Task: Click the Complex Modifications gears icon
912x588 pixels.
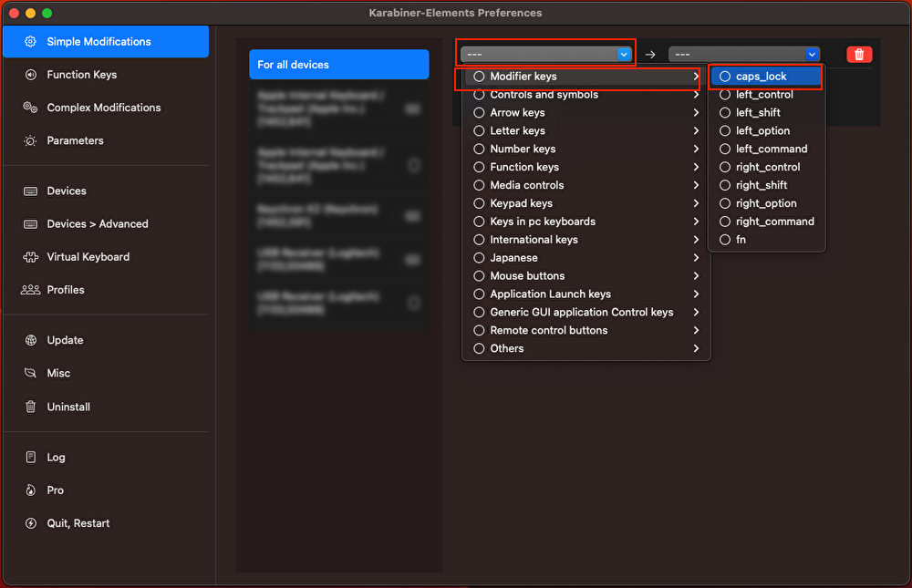Action: coord(30,108)
